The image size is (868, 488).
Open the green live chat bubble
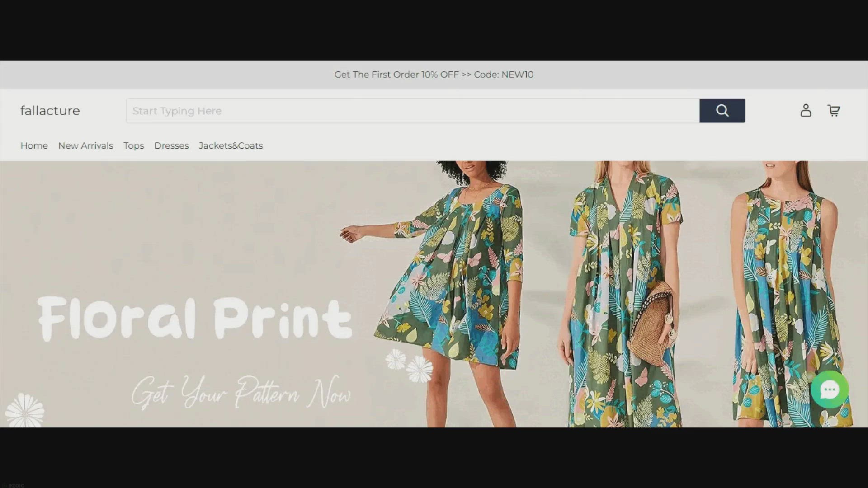[x=829, y=389]
